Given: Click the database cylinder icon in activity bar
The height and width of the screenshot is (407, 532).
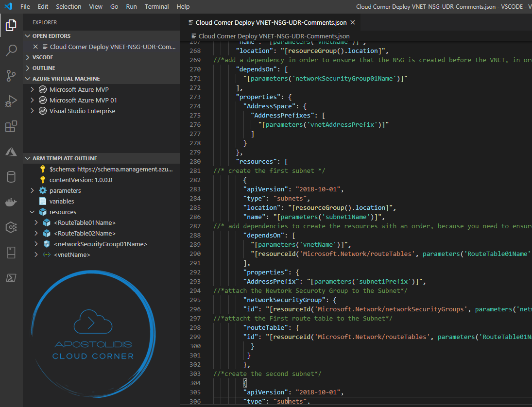Looking at the screenshot, I should (11, 177).
